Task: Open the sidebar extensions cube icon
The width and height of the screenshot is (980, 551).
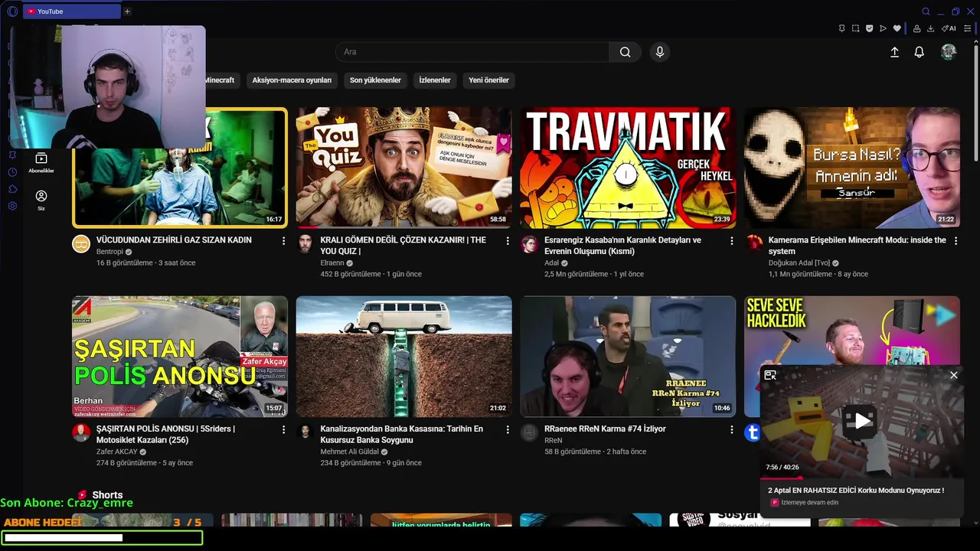Action: 12,188
